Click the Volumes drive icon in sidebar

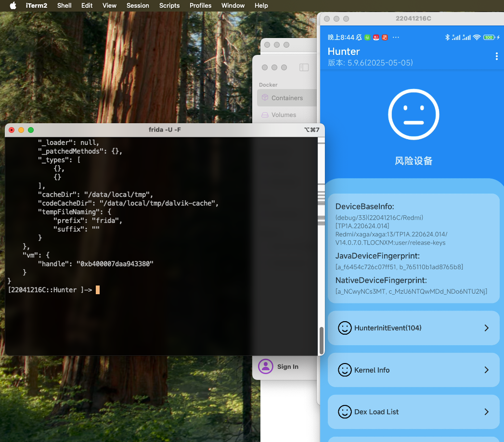click(265, 115)
